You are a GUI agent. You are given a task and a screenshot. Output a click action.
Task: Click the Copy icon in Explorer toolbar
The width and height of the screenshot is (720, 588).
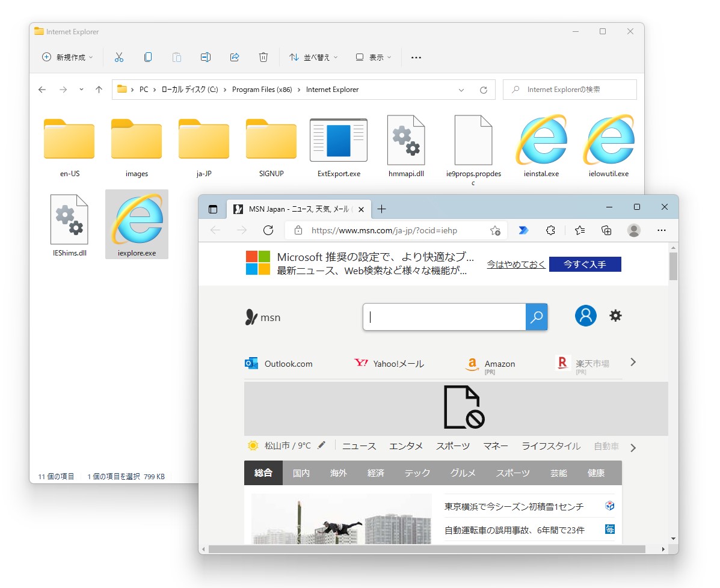coord(147,57)
